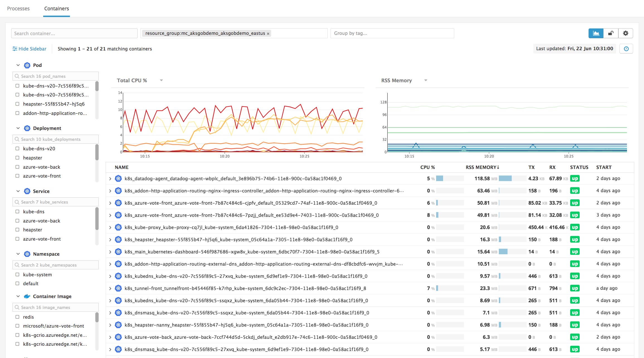Expand the k8s_kube-proxy container row
Viewport: 644px width, 358px height.
[x=110, y=227]
